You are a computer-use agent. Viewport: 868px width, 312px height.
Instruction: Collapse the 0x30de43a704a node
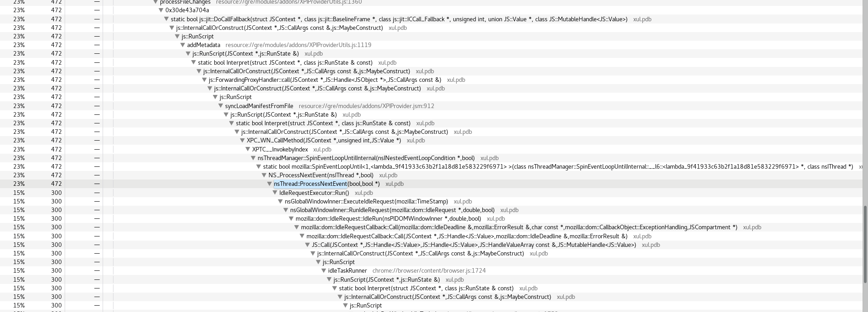(161, 10)
